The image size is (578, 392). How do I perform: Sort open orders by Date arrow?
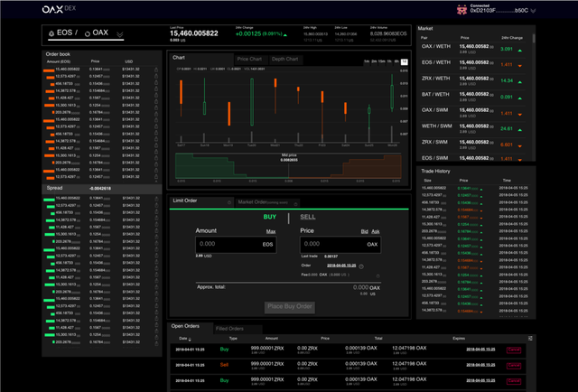(x=190, y=340)
